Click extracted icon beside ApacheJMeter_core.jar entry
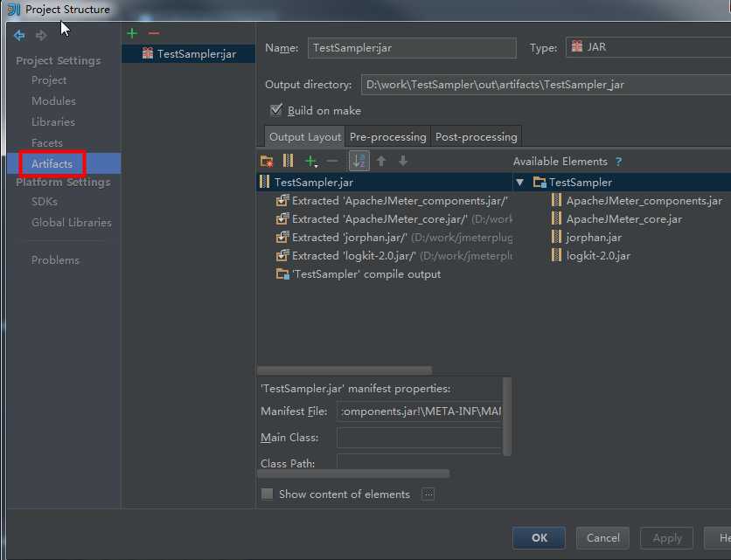The height and width of the screenshot is (560, 731). pos(282,218)
